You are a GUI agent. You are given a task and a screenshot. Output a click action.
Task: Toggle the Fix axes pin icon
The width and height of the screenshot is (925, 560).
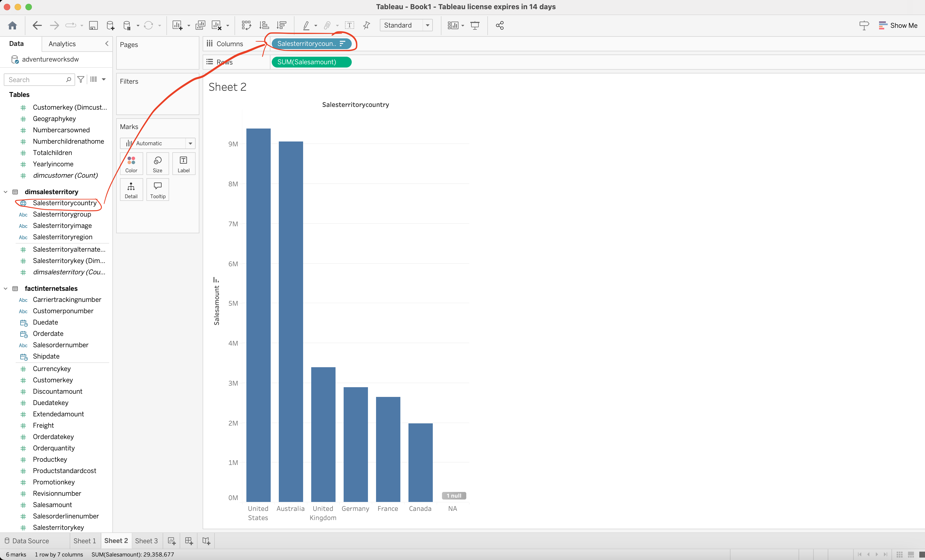coord(366,25)
